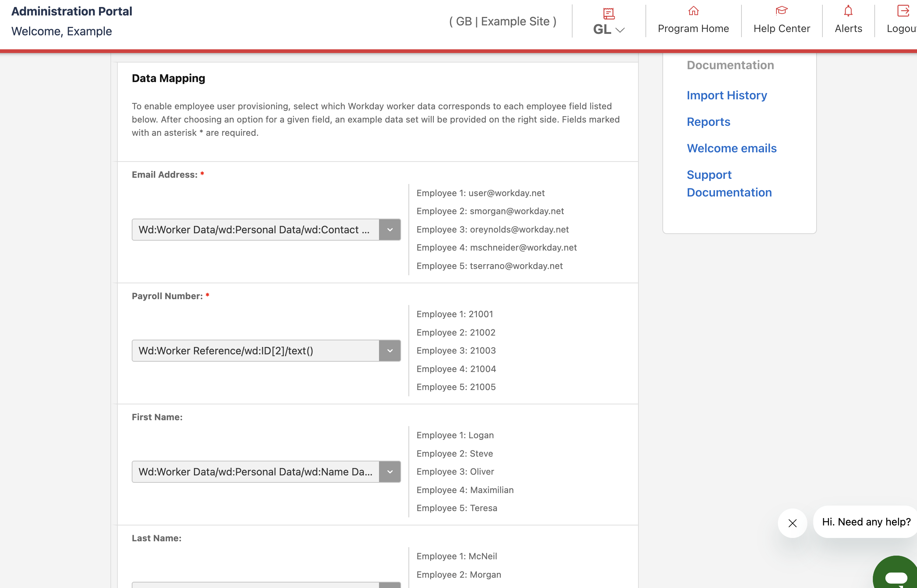The image size is (917, 588).
Task: Expand the Last Name dropdown arrow
Action: click(390, 585)
